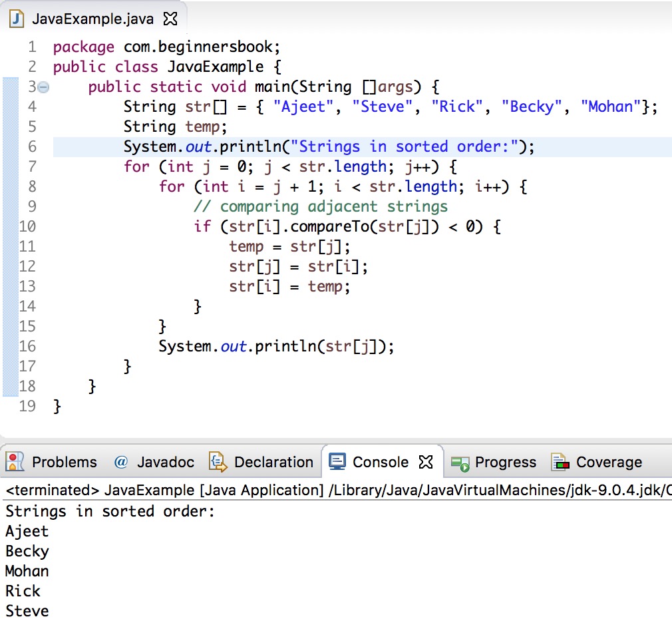The image size is (672, 623).
Task: Place cursor on the println statement line 6
Action: [x=266, y=146]
